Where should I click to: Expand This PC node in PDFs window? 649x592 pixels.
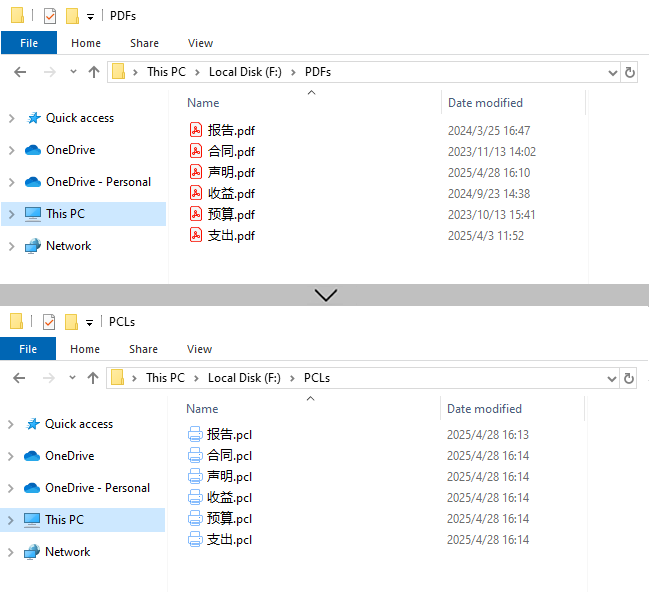point(12,214)
